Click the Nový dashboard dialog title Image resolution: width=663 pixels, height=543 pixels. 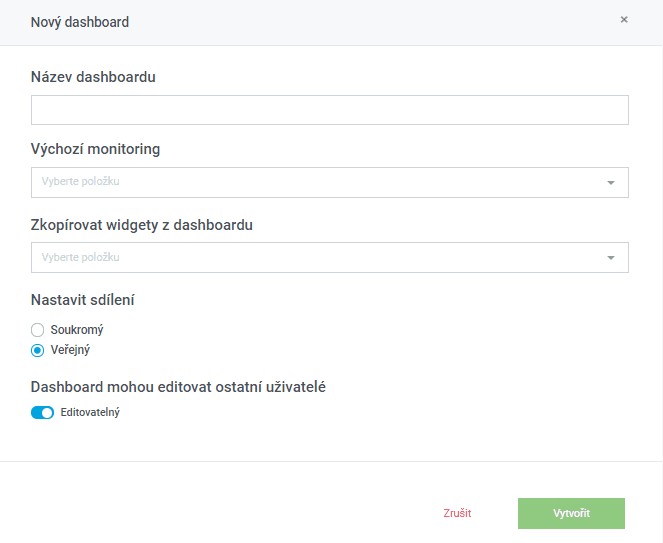(x=80, y=21)
